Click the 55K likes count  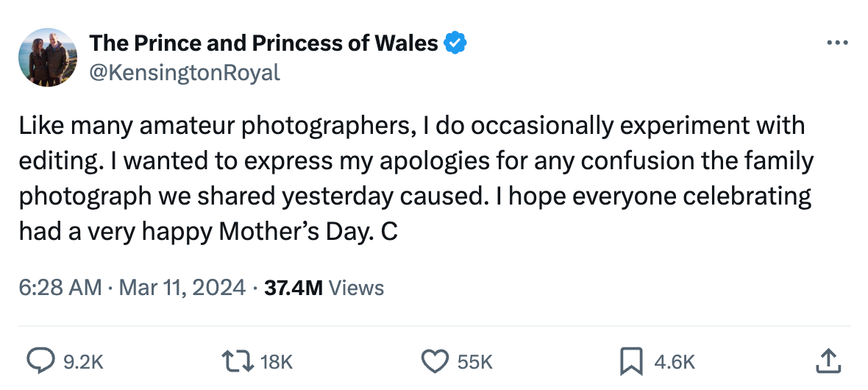click(474, 361)
